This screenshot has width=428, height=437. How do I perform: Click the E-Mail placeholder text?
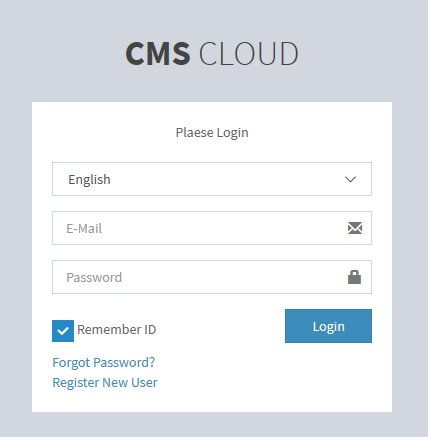(84, 229)
